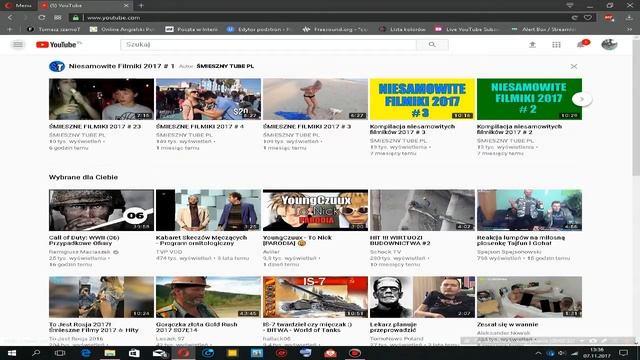The width and height of the screenshot is (640, 360).
Task: Click the Szukaj search field
Action: [x=268, y=44]
